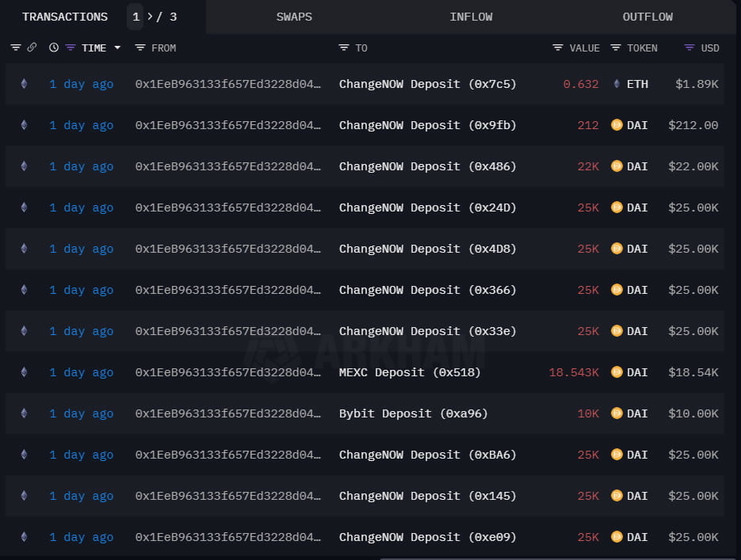This screenshot has width=741, height=560.
Task: Click the clock icon beside the TIME column
Action: point(53,48)
